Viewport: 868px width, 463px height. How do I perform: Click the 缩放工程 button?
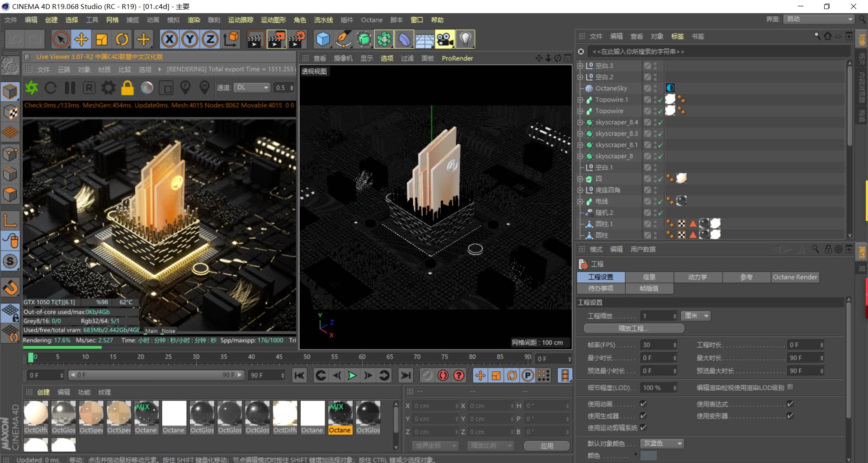coord(633,328)
